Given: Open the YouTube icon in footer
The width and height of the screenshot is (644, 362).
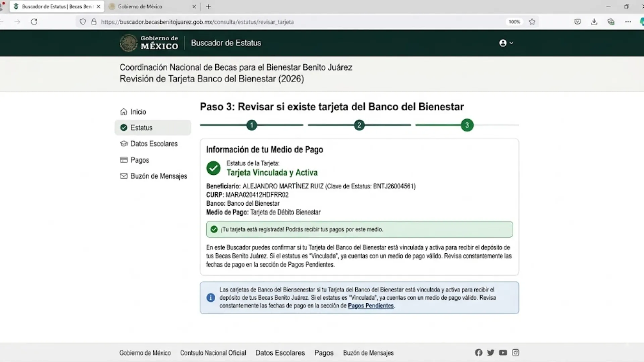Looking at the screenshot, I should (503, 353).
